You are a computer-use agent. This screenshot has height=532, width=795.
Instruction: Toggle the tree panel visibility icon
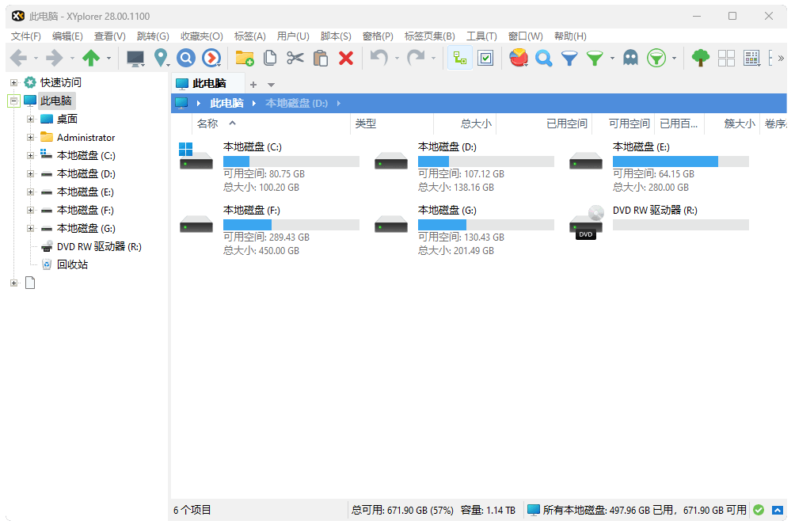coord(460,58)
